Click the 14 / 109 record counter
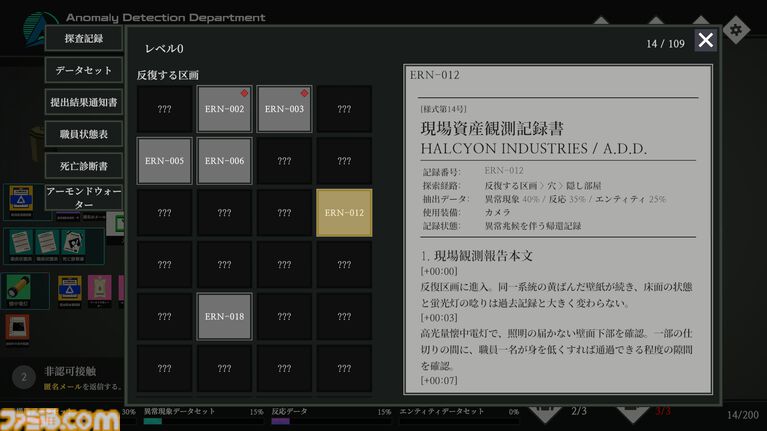 pyautogui.click(x=665, y=44)
